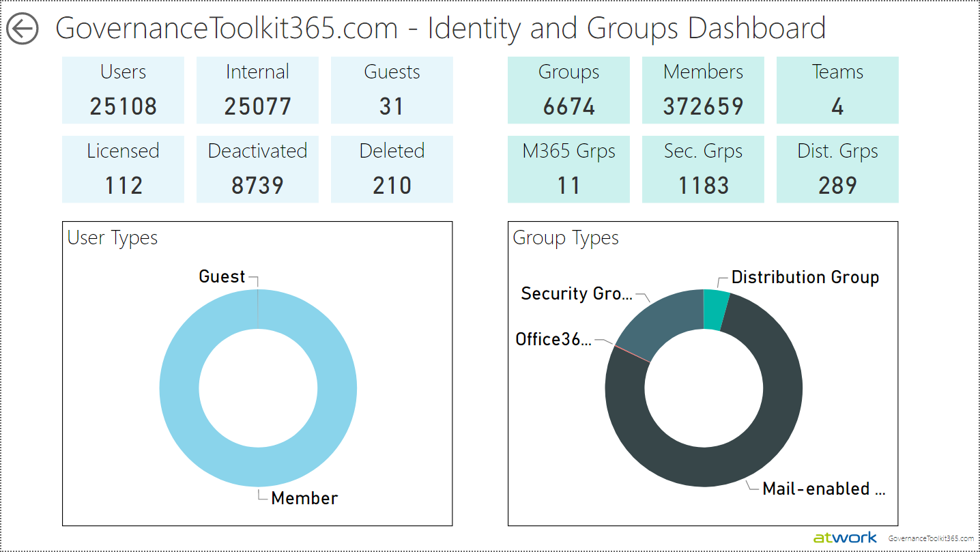Screen dimensions: 980x552
Task: Click the Teams count card
Action: pos(837,90)
